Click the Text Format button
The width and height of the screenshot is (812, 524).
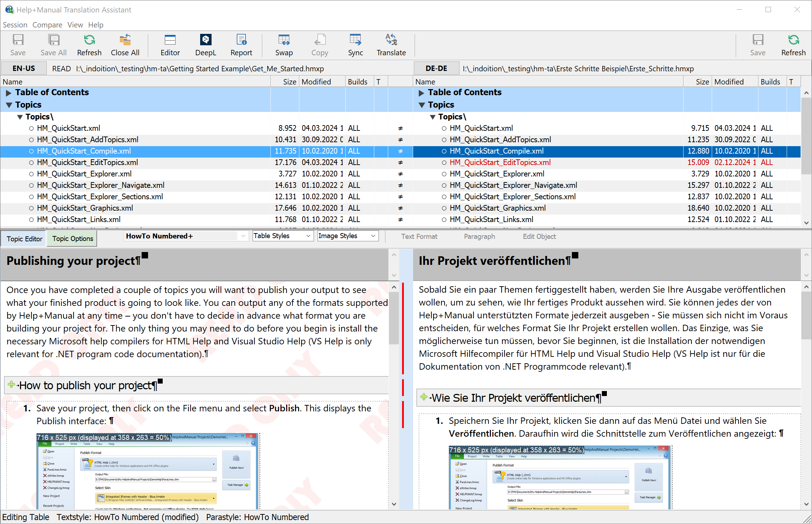coord(419,236)
